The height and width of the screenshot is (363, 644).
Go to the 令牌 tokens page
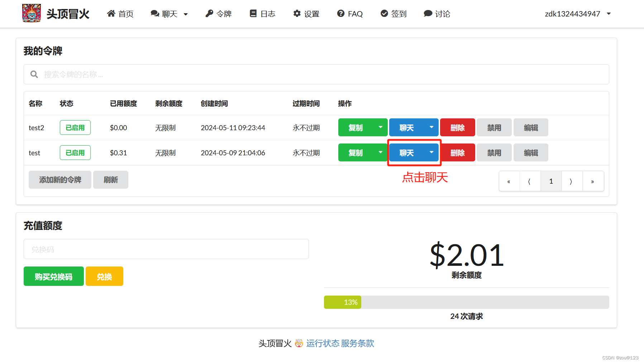218,14
